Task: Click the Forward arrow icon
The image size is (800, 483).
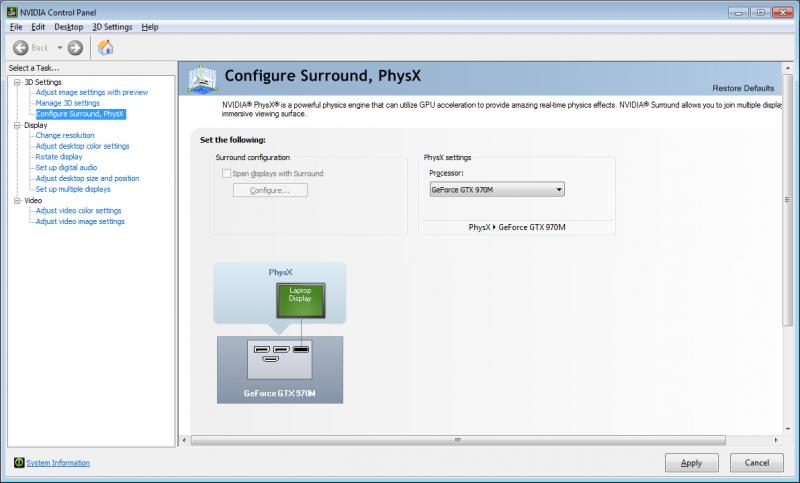Action: 75,48
